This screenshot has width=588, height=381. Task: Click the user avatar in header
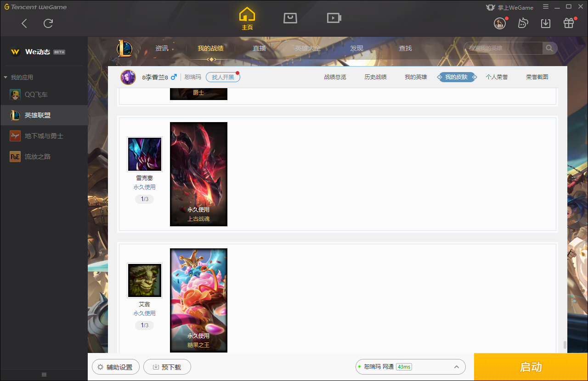500,23
